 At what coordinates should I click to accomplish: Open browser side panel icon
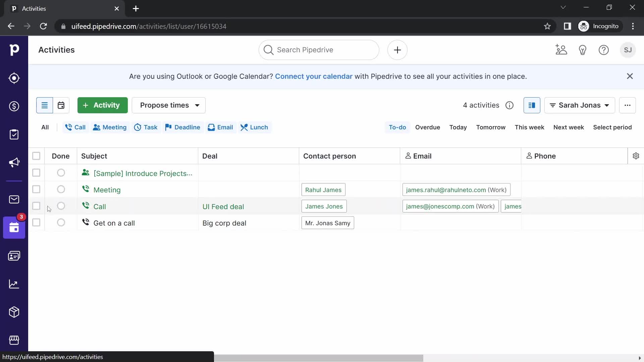coord(568,26)
